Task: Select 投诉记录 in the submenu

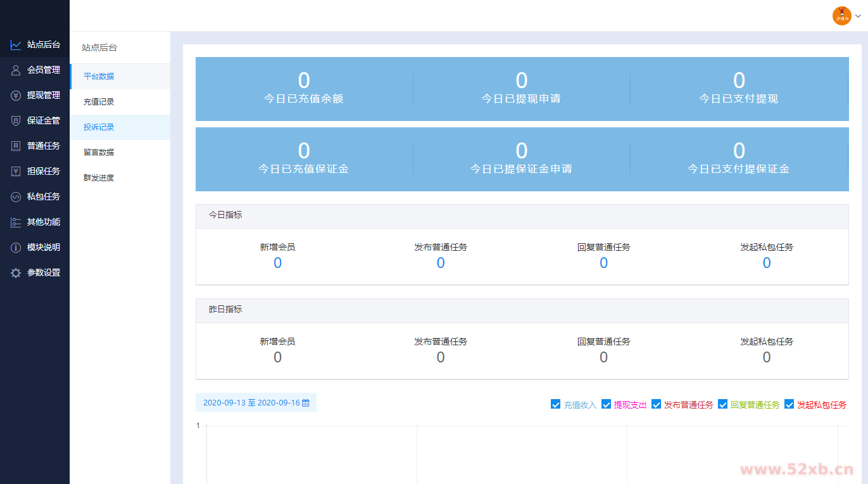Action: click(x=99, y=127)
